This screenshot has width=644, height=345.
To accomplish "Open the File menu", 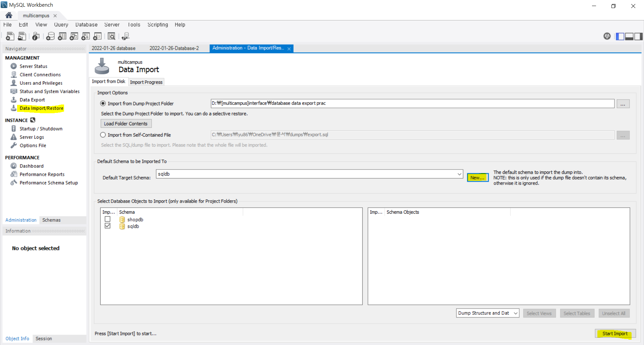I will [x=7, y=25].
